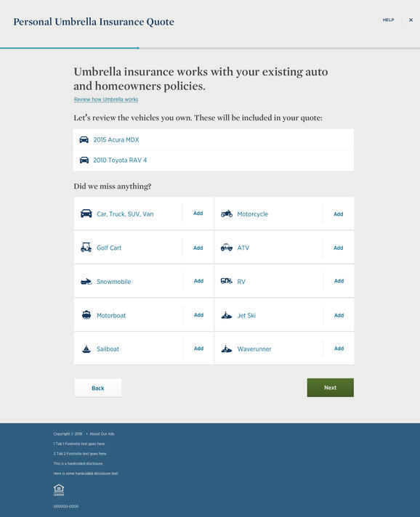Click the golf cart icon
This screenshot has height=517, width=420.
tap(86, 248)
